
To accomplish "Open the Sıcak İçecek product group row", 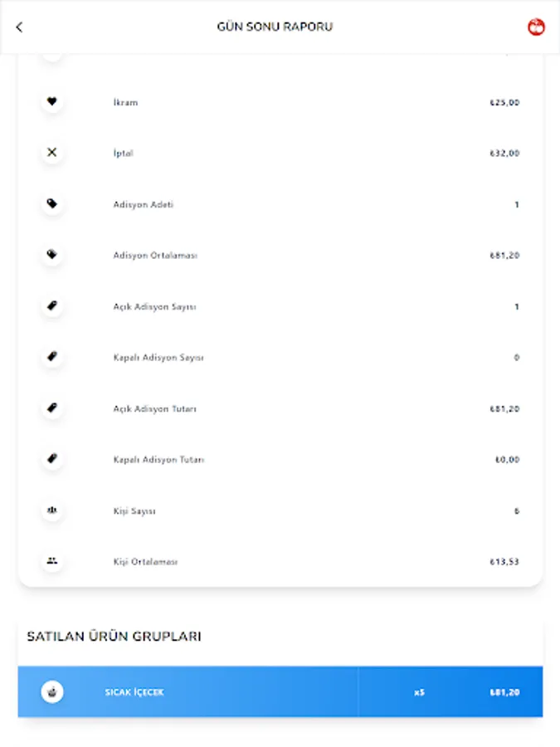I will pos(232,691).
